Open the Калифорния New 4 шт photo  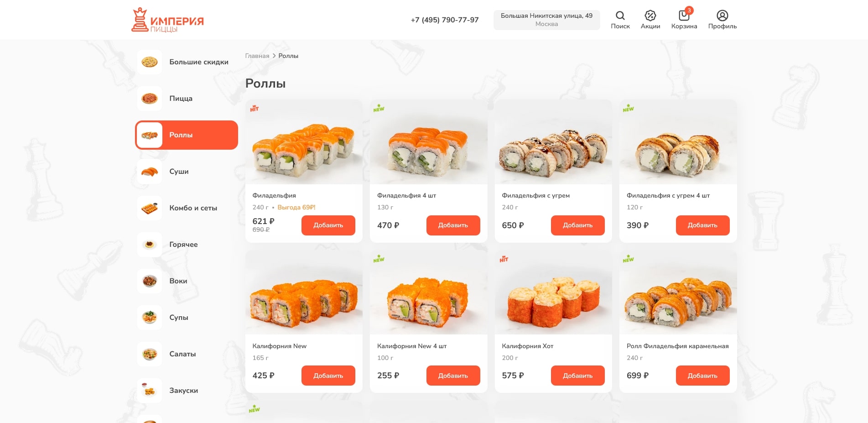pos(428,292)
